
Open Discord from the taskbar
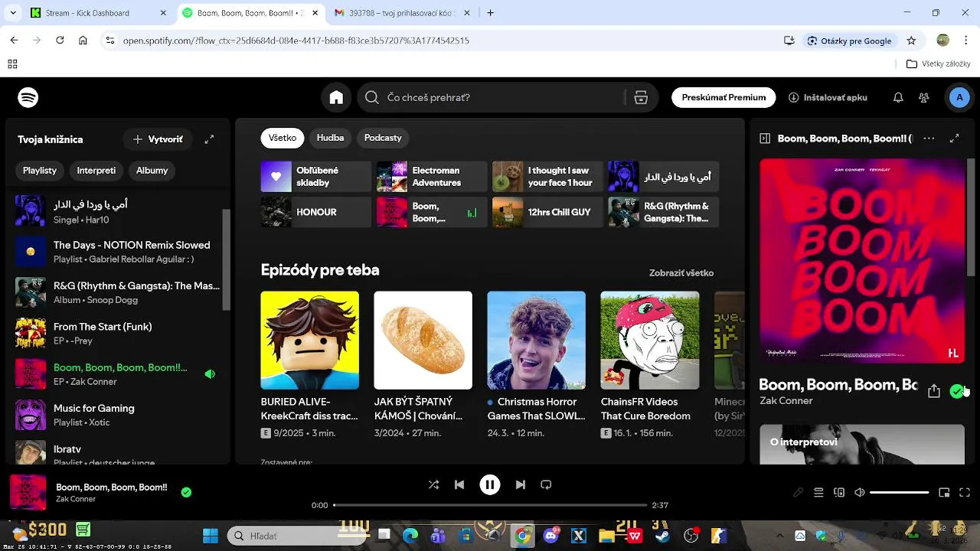(x=550, y=536)
